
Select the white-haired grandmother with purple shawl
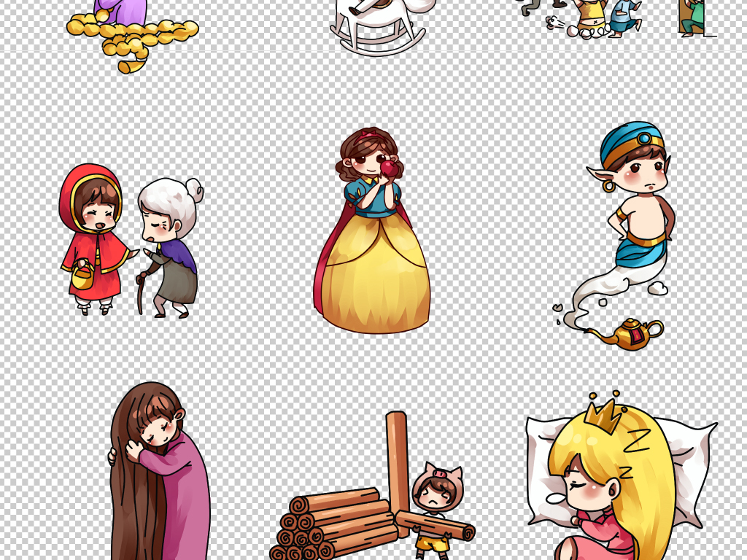(x=169, y=248)
